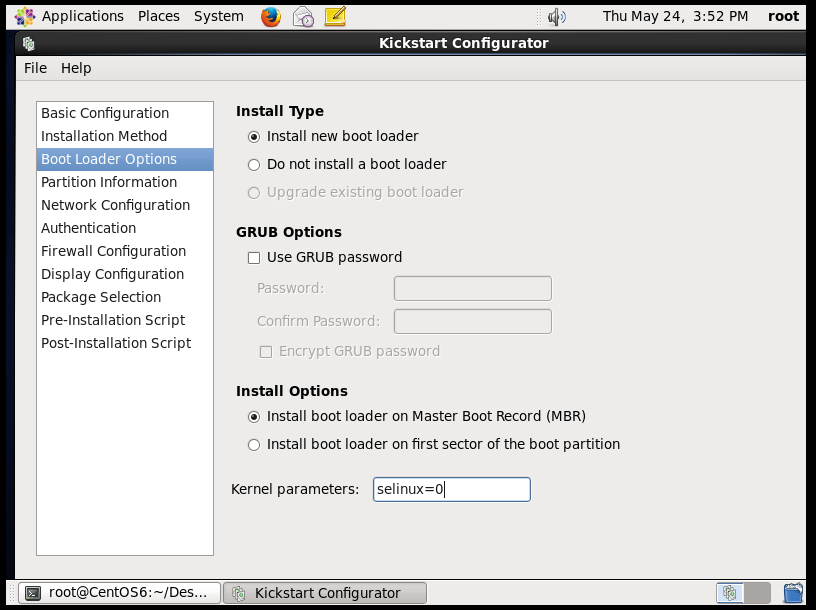The image size is (816, 610).
Task: Open the File menu
Action: tap(35, 68)
